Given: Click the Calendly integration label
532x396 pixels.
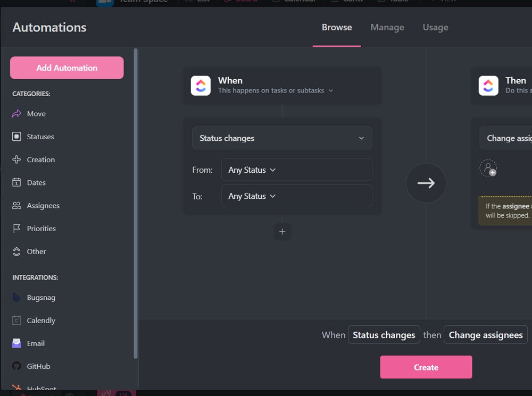Looking at the screenshot, I should [x=41, y=321].
